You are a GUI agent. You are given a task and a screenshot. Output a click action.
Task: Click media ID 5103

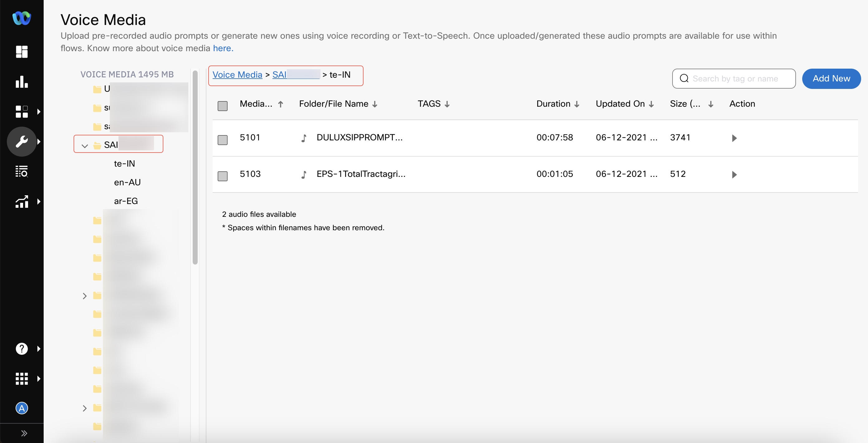point(250,174)
